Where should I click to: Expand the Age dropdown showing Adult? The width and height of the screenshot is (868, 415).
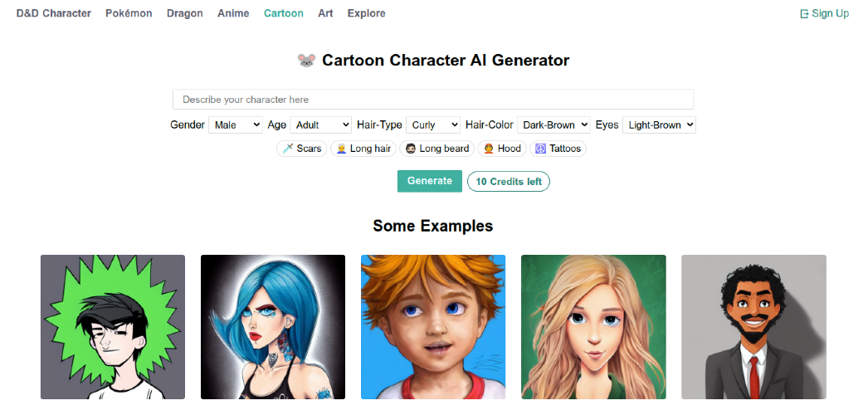(320, 125)
